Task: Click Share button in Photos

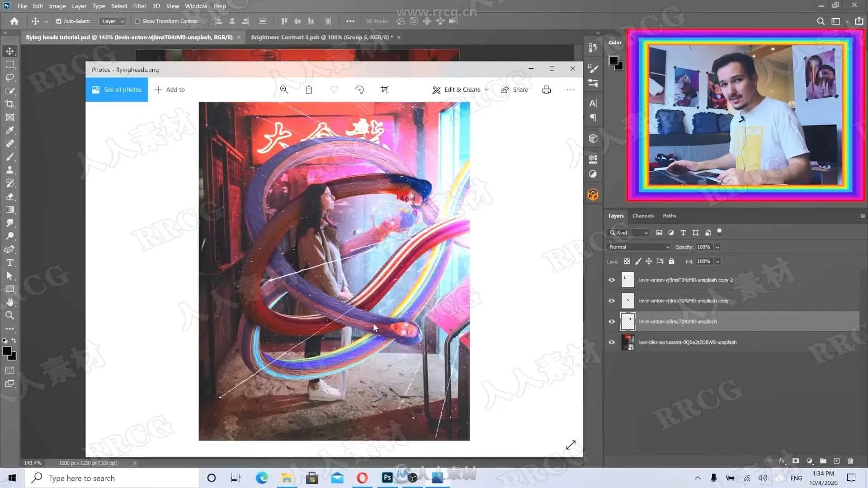Action: point(514,89)
